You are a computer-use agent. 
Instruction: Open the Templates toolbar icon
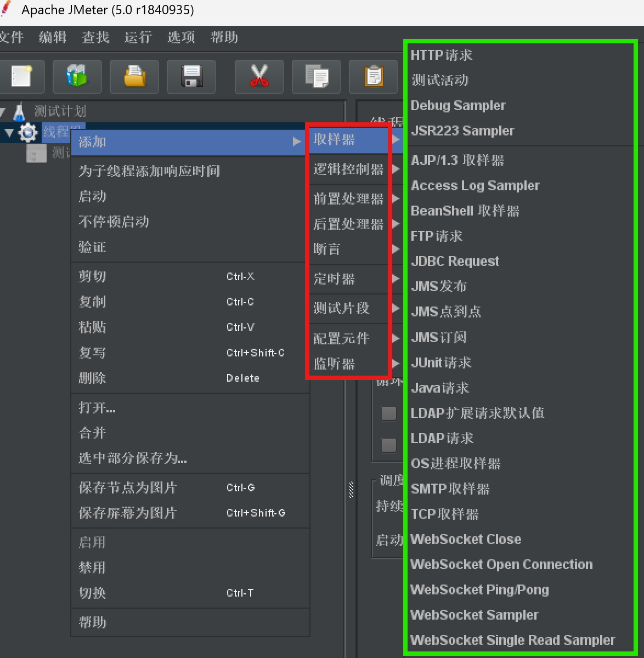click(x=77, y=76)
